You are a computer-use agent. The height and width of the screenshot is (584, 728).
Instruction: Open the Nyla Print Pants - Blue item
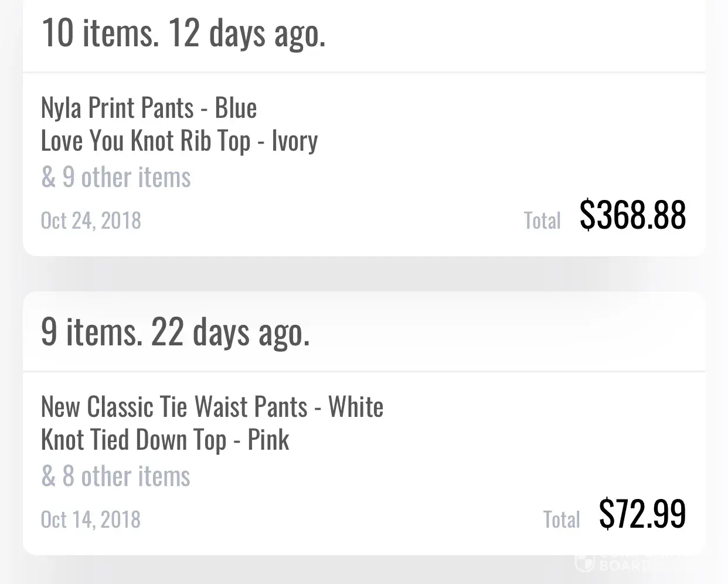click(149, 108)
